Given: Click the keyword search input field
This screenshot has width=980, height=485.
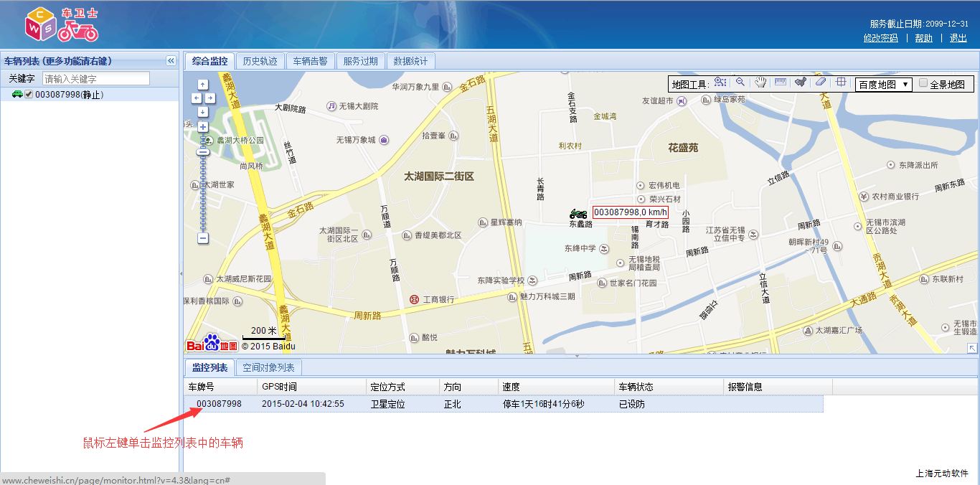Looking at the screenshot, I should 96,79.
